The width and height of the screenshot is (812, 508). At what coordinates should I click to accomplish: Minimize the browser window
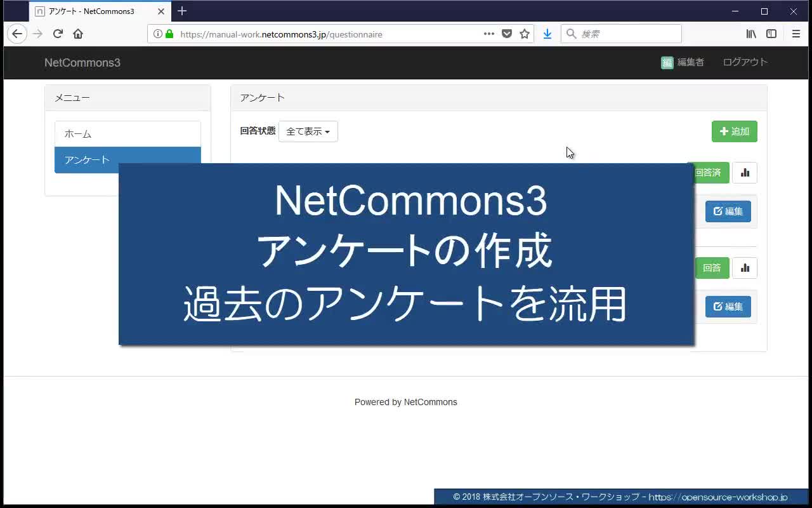pos(735,11)
